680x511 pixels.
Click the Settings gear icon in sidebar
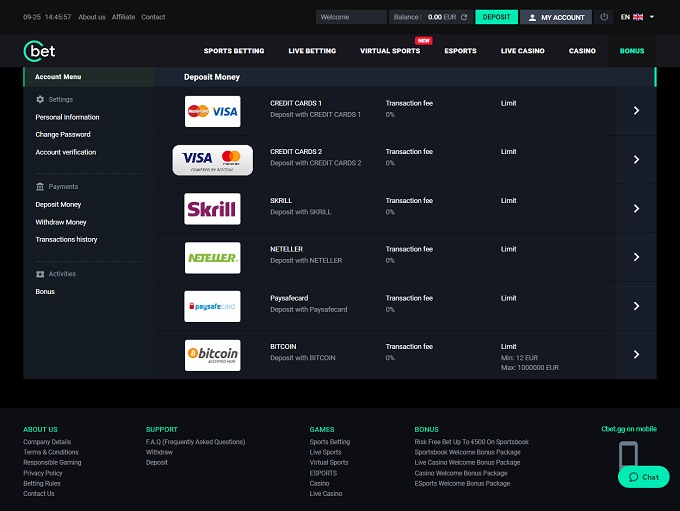(40, 99)
